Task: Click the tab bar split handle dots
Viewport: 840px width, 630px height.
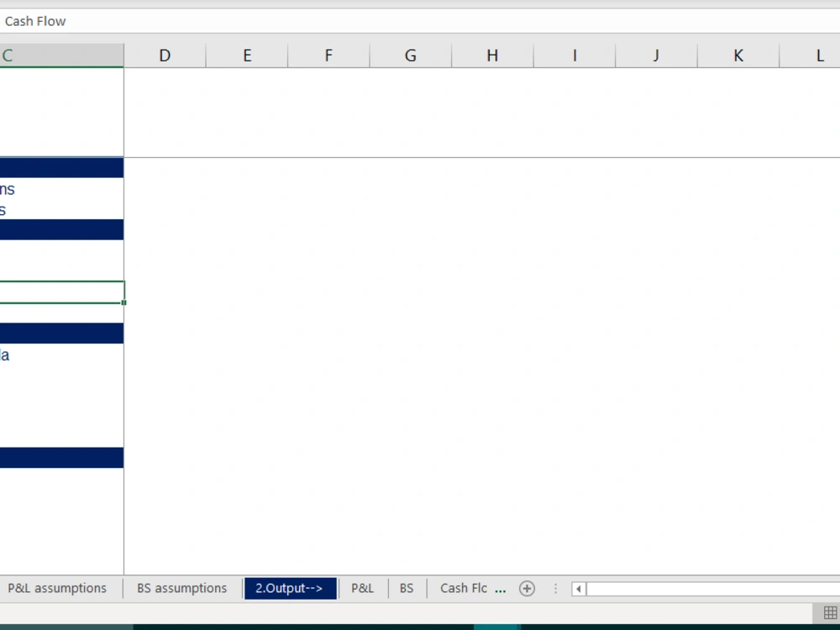Action: pyautogui.click(x=555, y=589)
